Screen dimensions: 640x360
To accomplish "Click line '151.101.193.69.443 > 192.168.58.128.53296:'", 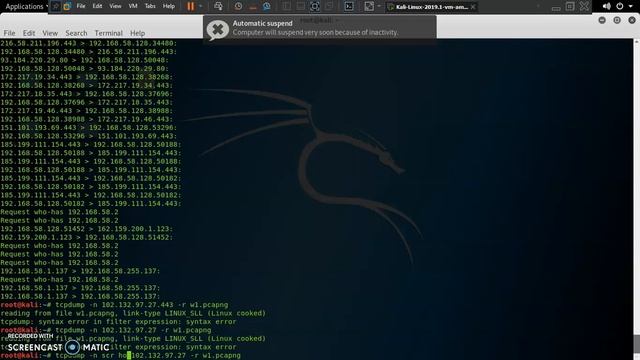I will pyautogui.click(x=89, y=128).
